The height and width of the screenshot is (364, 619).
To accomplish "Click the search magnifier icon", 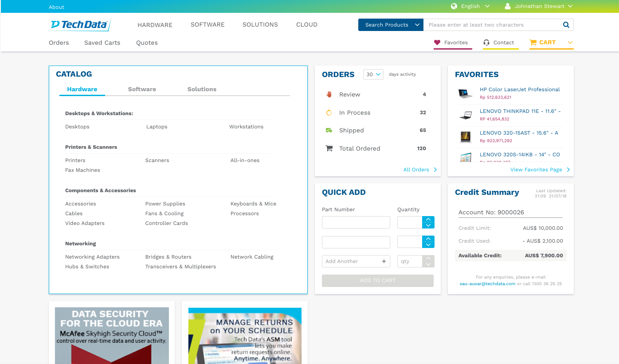I will 566,25.
